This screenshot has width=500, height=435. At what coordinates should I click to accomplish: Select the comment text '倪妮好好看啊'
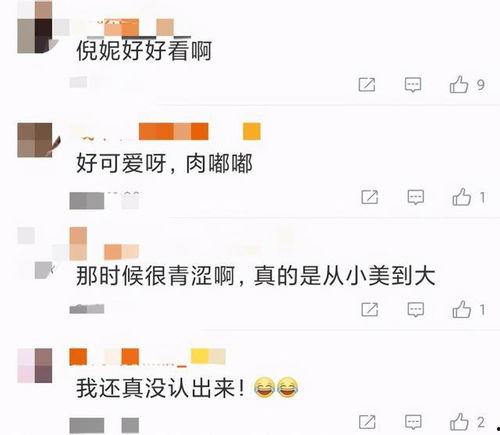tap(144, 51)
